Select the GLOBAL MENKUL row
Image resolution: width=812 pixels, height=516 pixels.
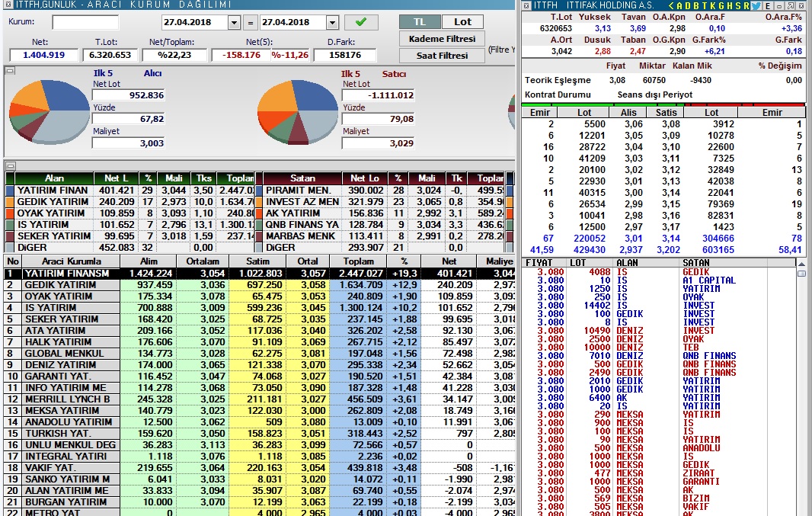click(260, 354)
